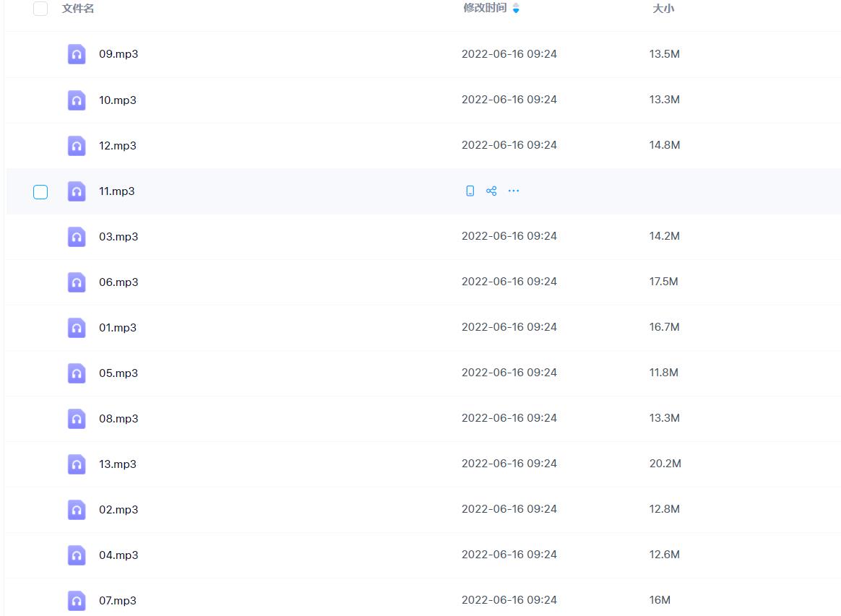The width and height of the screenshot is (841, 616).
Task: Click the headphone icon beside 13.mp3
Action: click(x=77, y=464)
